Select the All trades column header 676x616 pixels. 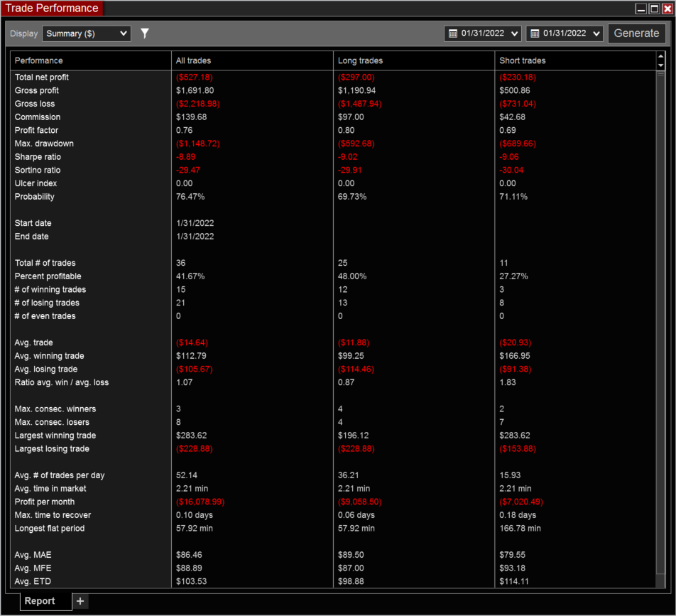252,60
